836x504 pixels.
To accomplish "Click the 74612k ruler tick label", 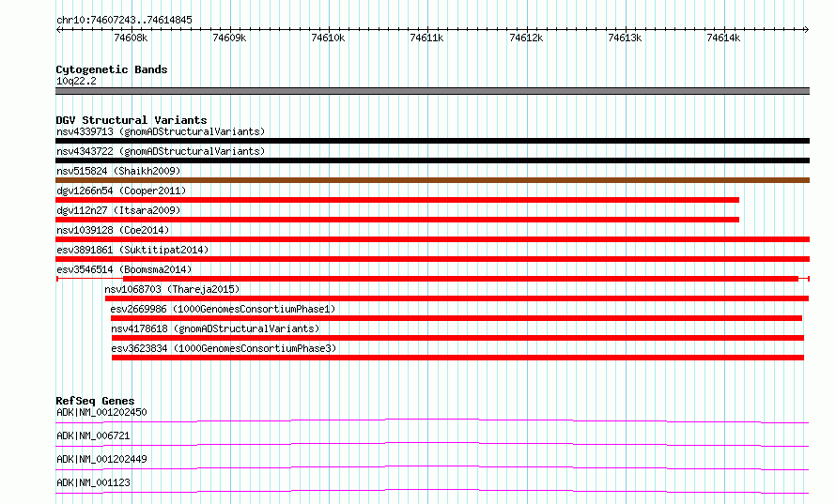I will [x=526, y=38].
